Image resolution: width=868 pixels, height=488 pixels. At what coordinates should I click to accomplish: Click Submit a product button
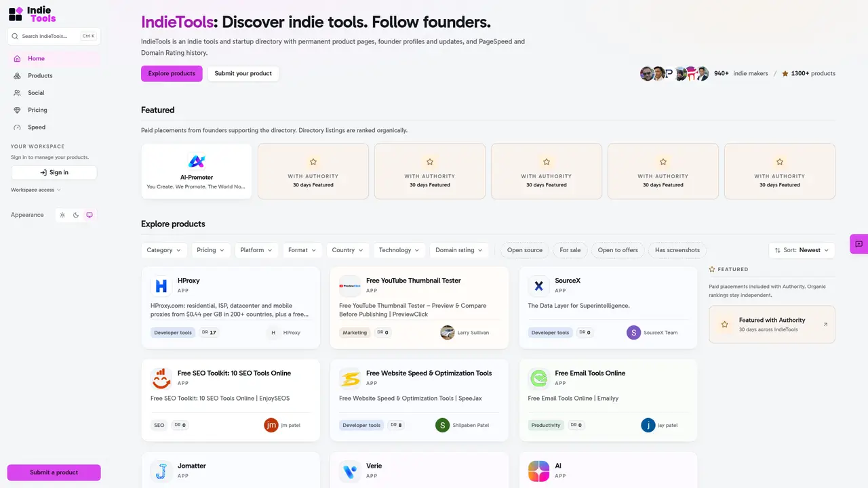click(54, 472)
